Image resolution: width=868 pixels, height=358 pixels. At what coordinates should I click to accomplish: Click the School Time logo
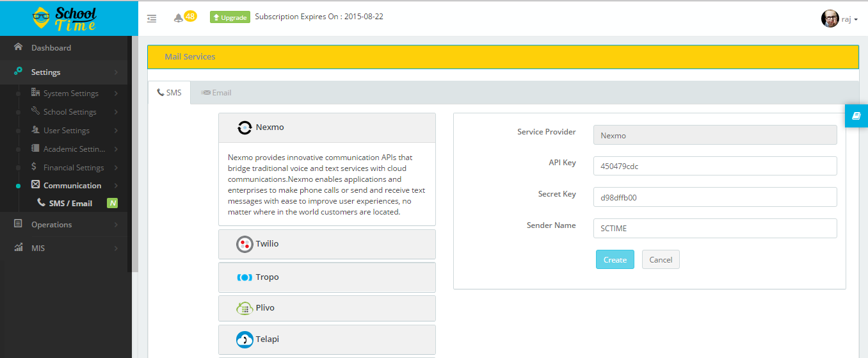(x=65, y=18)
